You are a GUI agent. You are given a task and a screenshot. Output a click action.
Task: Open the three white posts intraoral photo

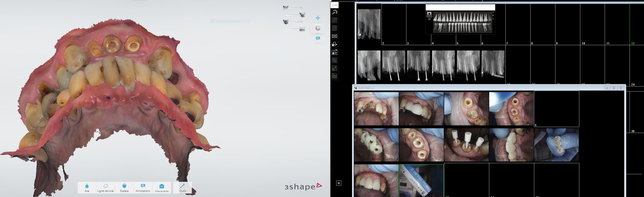coord(466,145)
